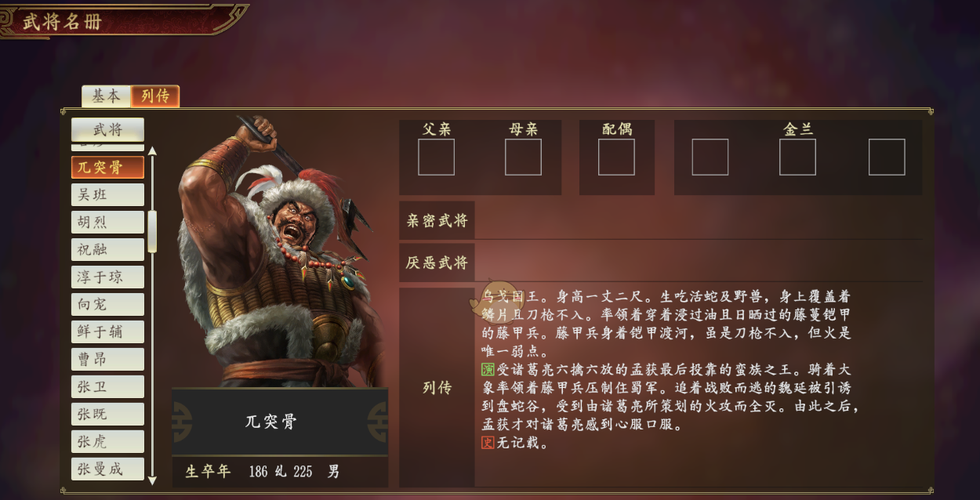Click the middle 金兰 portrait slot under the label
This screenshot has width=980, height=500.
click(x=797, y=157)
